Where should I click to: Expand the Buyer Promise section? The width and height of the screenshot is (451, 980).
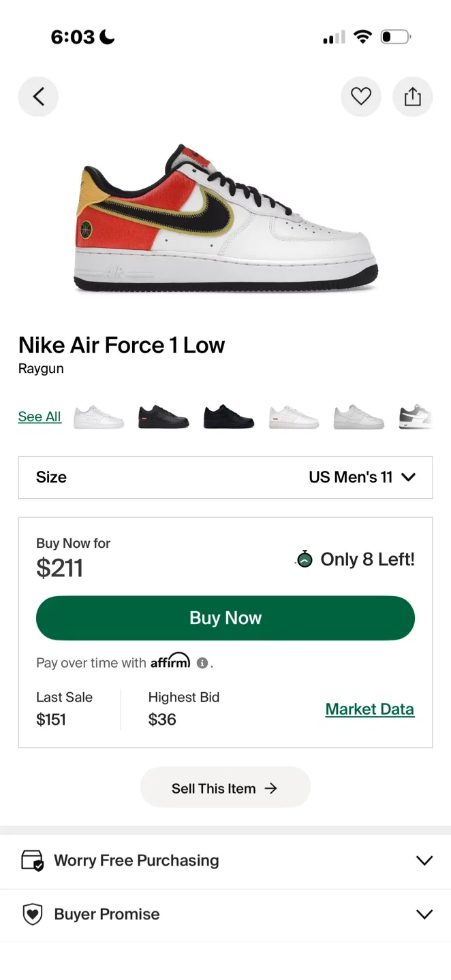[424, 913]
